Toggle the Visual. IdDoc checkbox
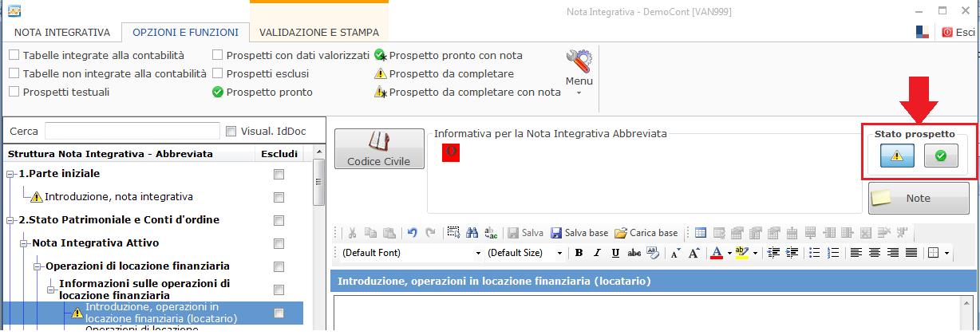Image resolution: width=980 pixels, height=335 pixels. coord(231,132)
